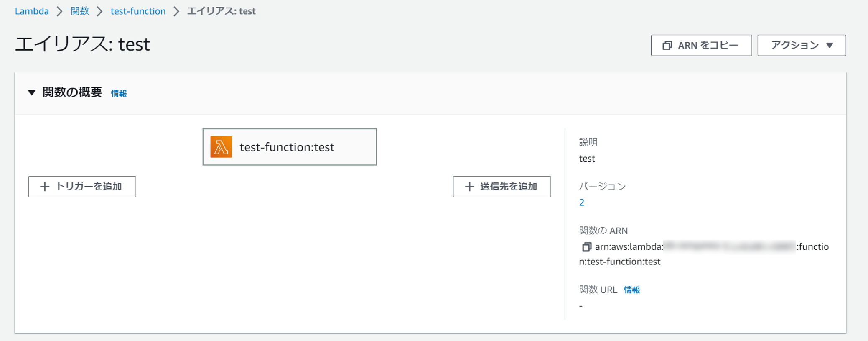Open the test-function breadcrumb link
Viewport: 868px width, 341px height.
coord(138,11)
